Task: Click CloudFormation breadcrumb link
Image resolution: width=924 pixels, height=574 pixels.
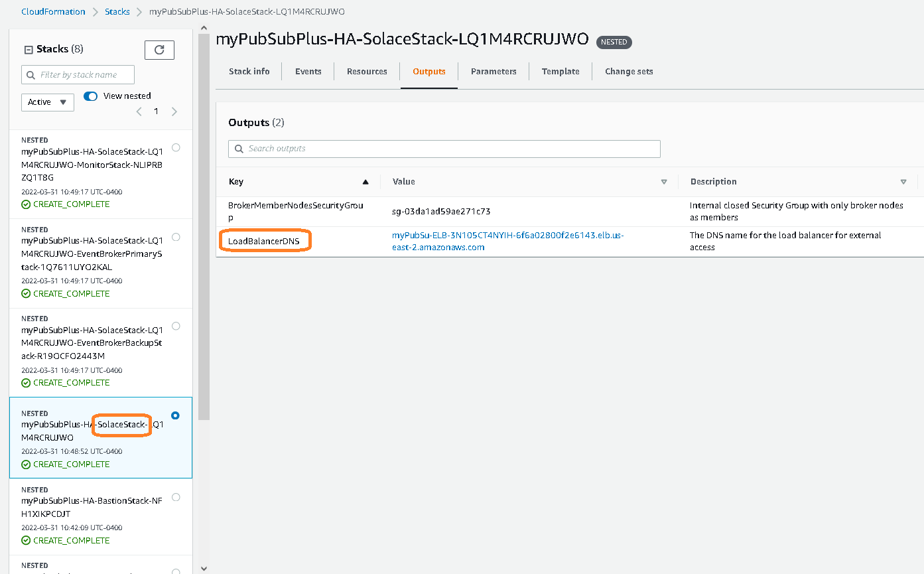Action: [x=53, y=12]
